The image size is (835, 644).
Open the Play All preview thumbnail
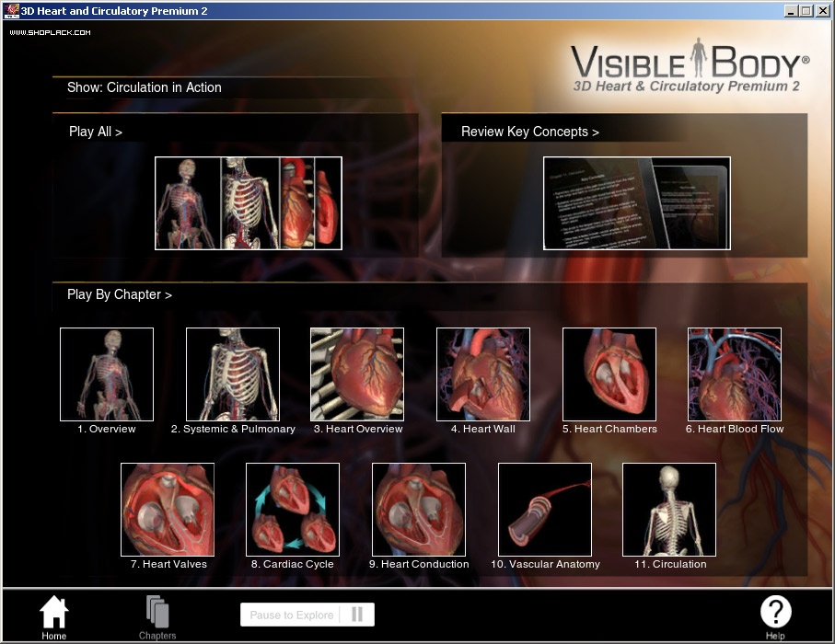pos(249,202)
